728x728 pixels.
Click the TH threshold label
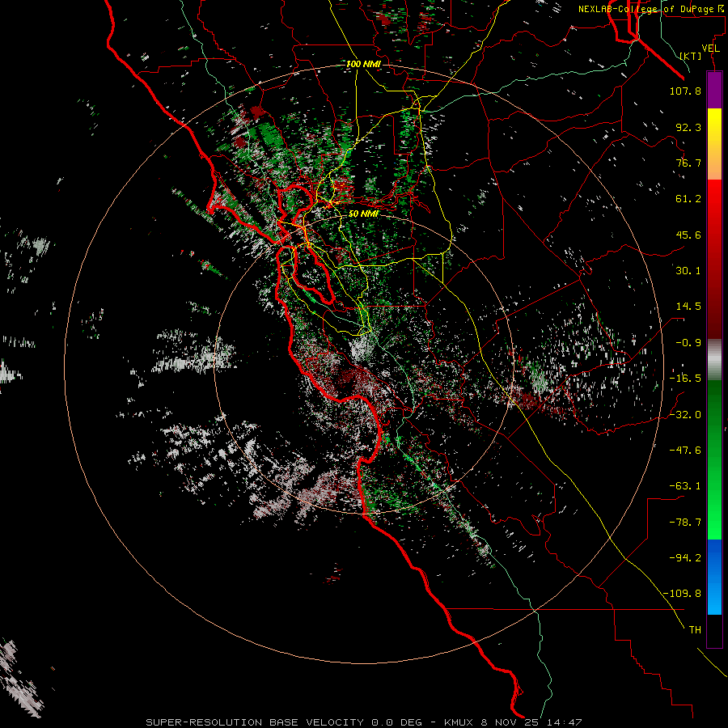point(695,630)
